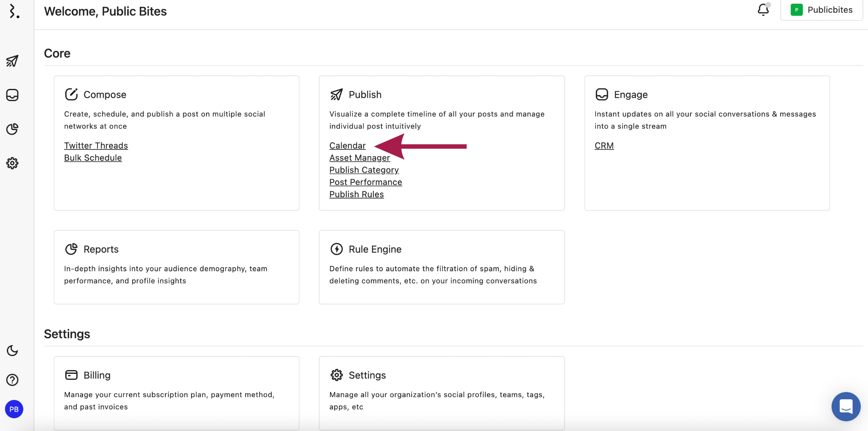Open the chat support widget

click(x=846, y=406)
